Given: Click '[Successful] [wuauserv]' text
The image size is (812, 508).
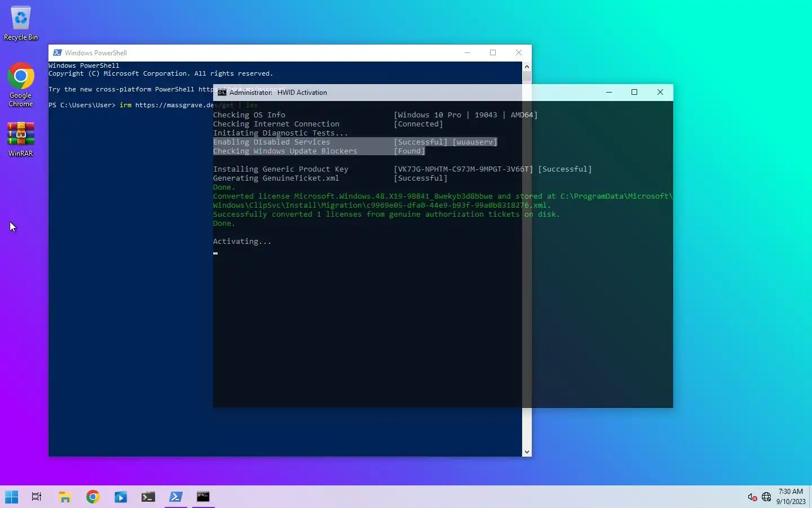Looking at the screenshot, I should coord(445,142).
